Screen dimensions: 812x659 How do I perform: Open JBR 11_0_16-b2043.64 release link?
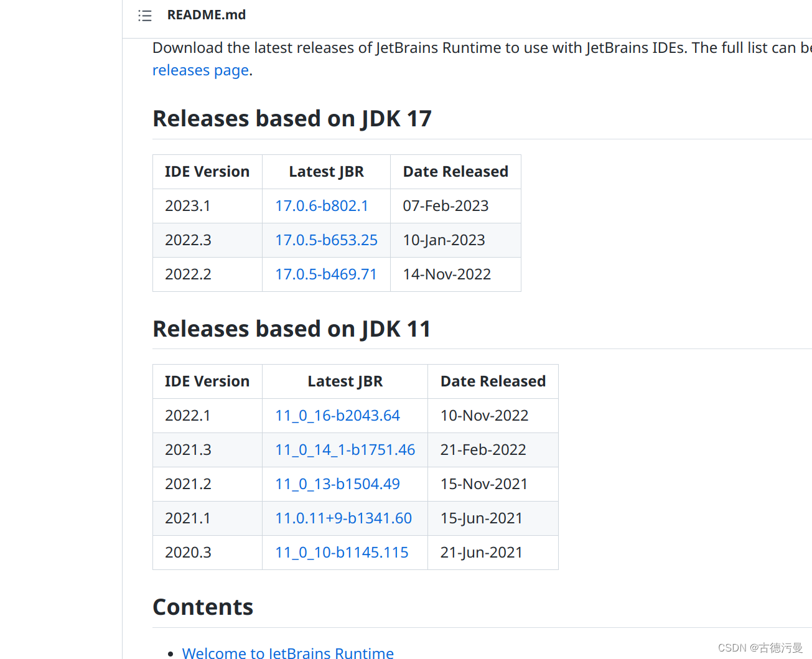click(x=338, y=416)
